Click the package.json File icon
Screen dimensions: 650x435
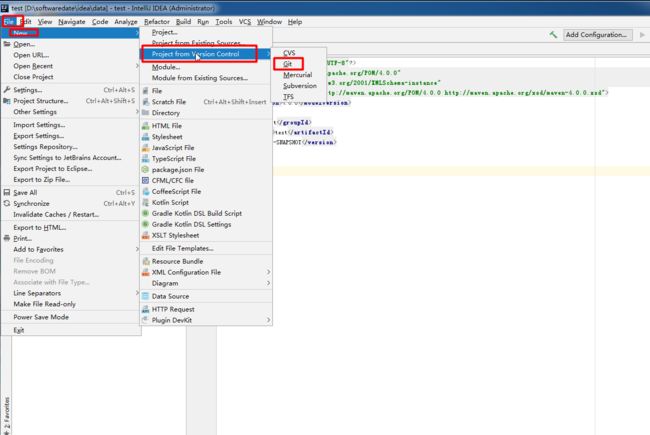[146, 170]
